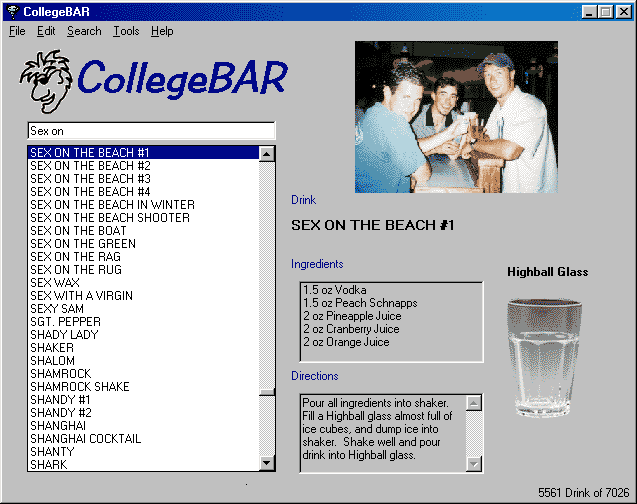Open the Edit menu
Screen dimensions: 637x504
[46, 31]
